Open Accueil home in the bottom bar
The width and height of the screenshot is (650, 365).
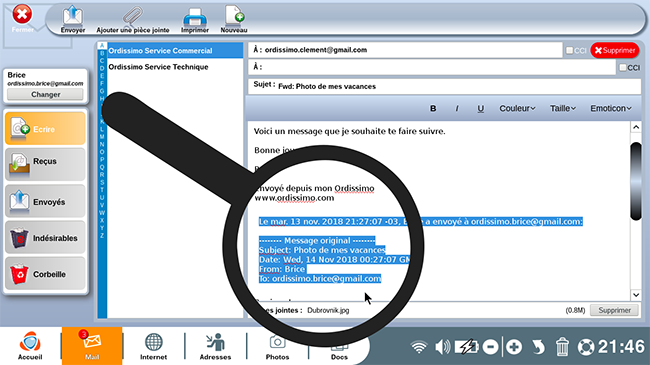click(30, 346)
